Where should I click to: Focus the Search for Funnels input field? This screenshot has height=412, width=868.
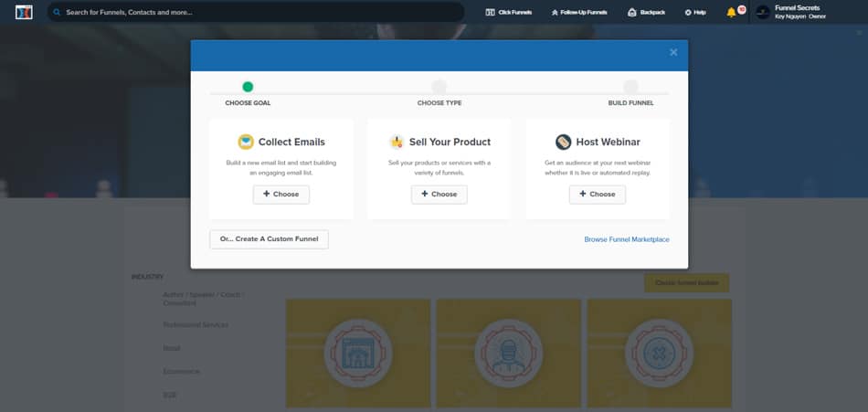(x=256, y=12)
